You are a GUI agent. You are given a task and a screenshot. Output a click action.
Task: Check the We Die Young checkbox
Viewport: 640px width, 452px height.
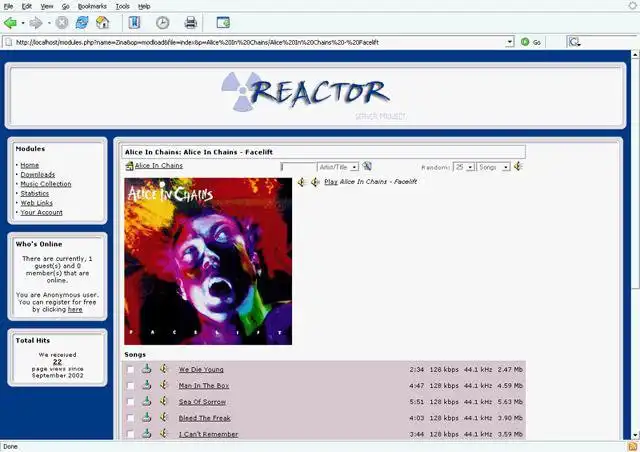pos(130,370)
